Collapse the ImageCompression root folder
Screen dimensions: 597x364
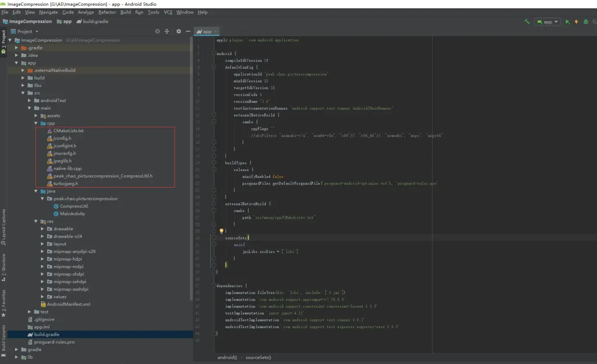[10, 40]
